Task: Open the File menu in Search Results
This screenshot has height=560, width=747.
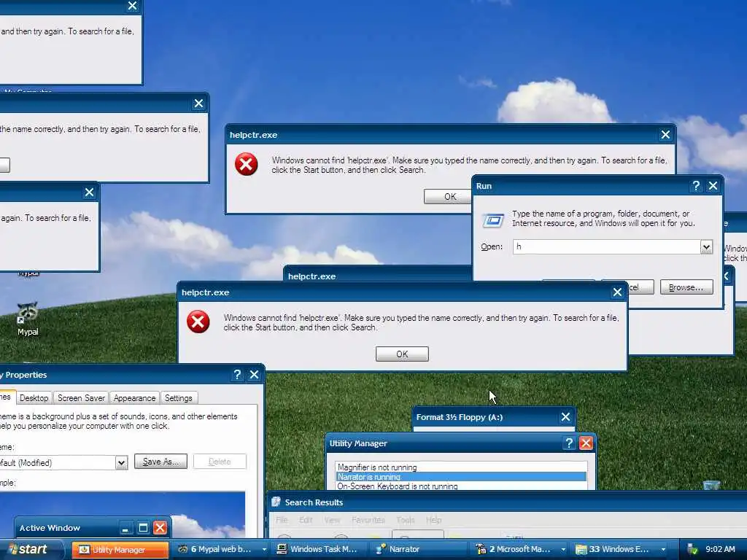Action: tap(282, 519)
